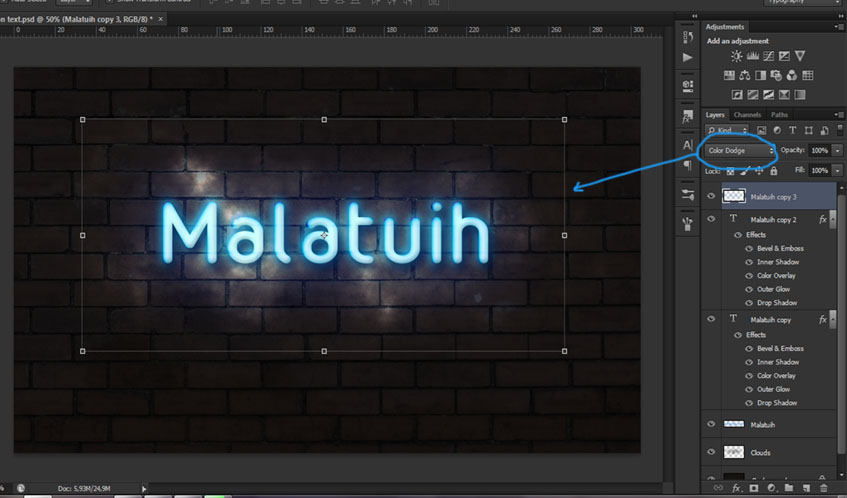Open the Paragraph panel icon
This screenshot has height=498, width=847.
(687, 166)
